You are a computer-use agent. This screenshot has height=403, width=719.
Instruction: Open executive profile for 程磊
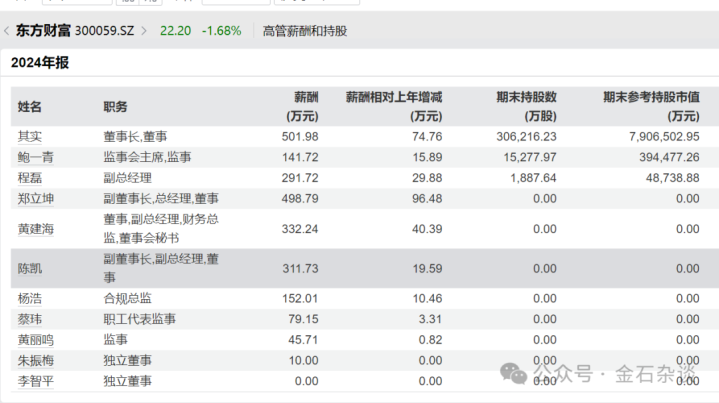[x=30, y=178]
